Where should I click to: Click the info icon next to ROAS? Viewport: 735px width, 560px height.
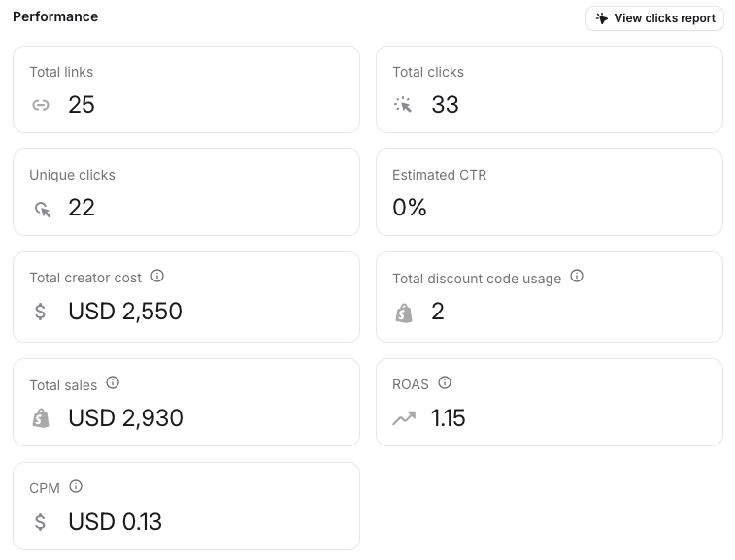tap(445, 382)
